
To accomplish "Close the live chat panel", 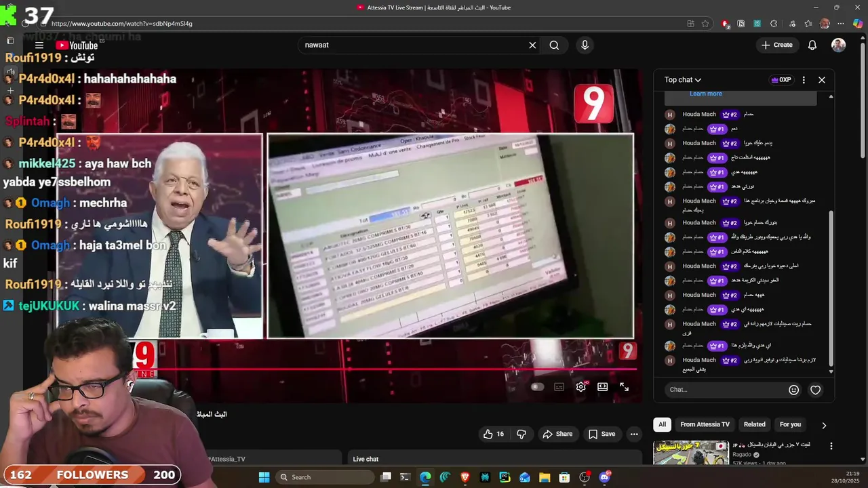I will pyautogui.click(x=822, y=80).
